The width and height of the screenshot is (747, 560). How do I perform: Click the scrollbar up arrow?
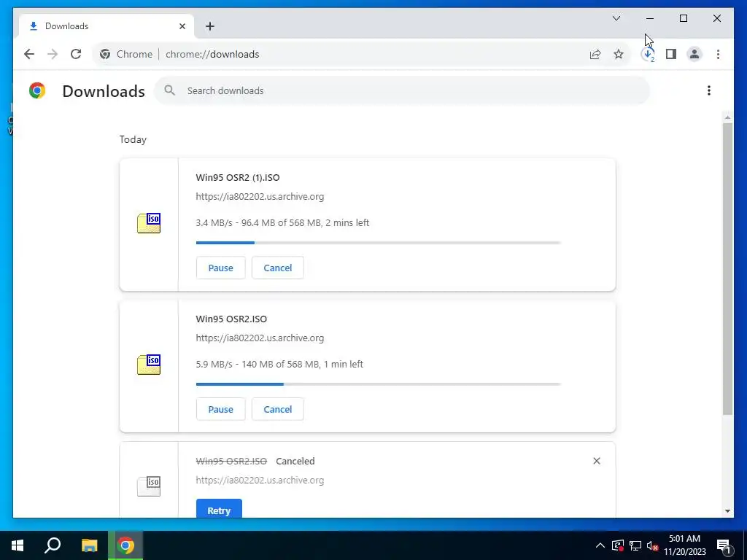(x=727, y=117)
